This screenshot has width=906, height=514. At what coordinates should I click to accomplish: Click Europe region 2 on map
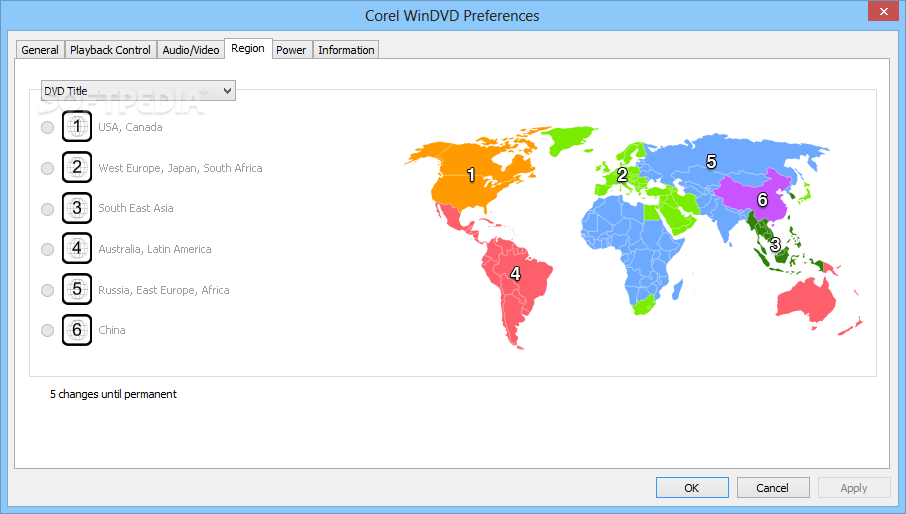pos(622,174)
